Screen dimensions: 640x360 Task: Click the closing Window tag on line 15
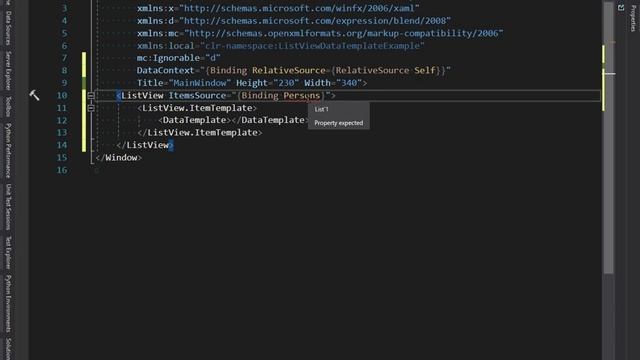pyautogui.click(x=118, y=158)
